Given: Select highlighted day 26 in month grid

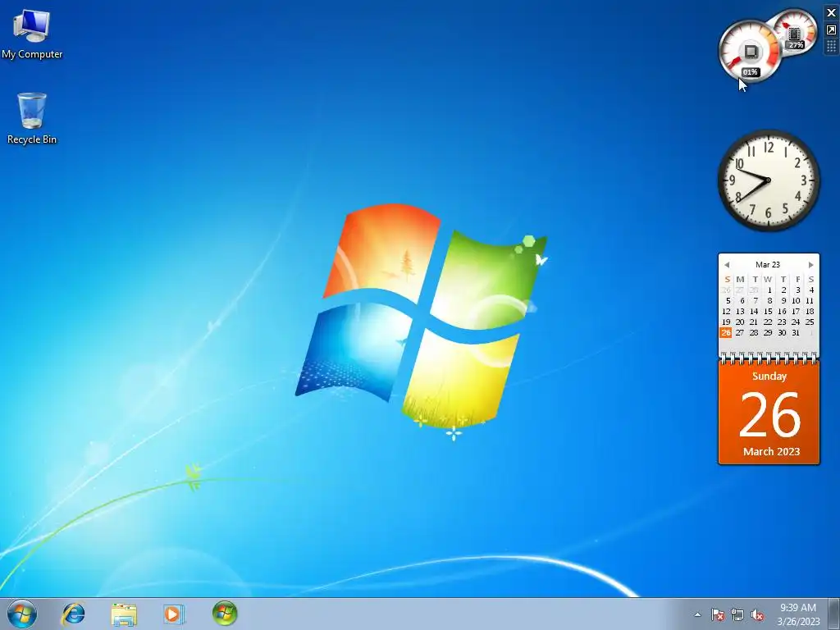Looking at the screenshot, I should point(726,333).
